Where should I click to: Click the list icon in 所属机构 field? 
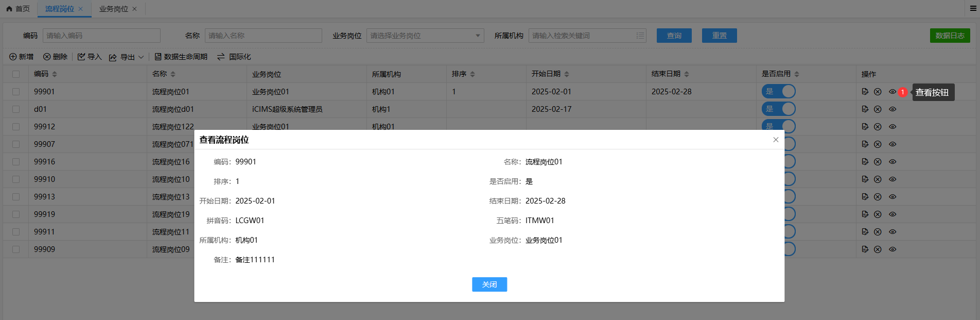coord(640,36)
